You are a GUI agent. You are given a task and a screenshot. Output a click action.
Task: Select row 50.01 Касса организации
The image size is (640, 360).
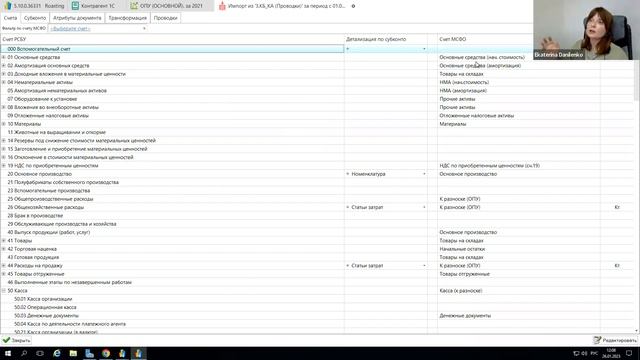(x=172, y=299)
